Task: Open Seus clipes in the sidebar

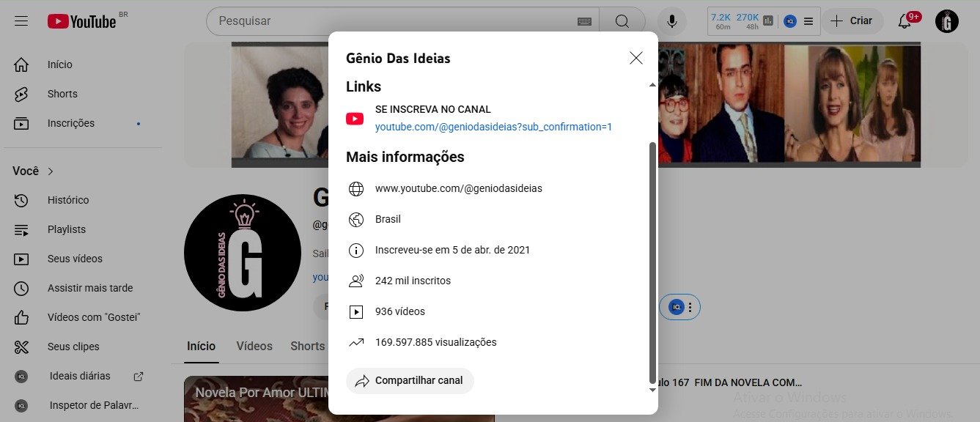Action: (73, 347)
